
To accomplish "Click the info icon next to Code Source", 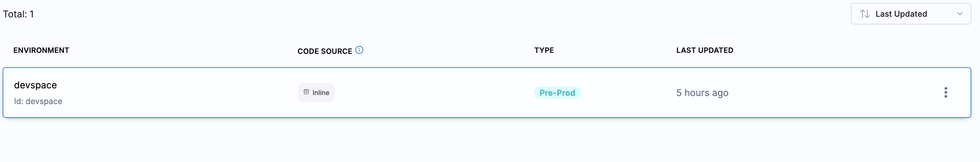I will [x=359, y=50].
